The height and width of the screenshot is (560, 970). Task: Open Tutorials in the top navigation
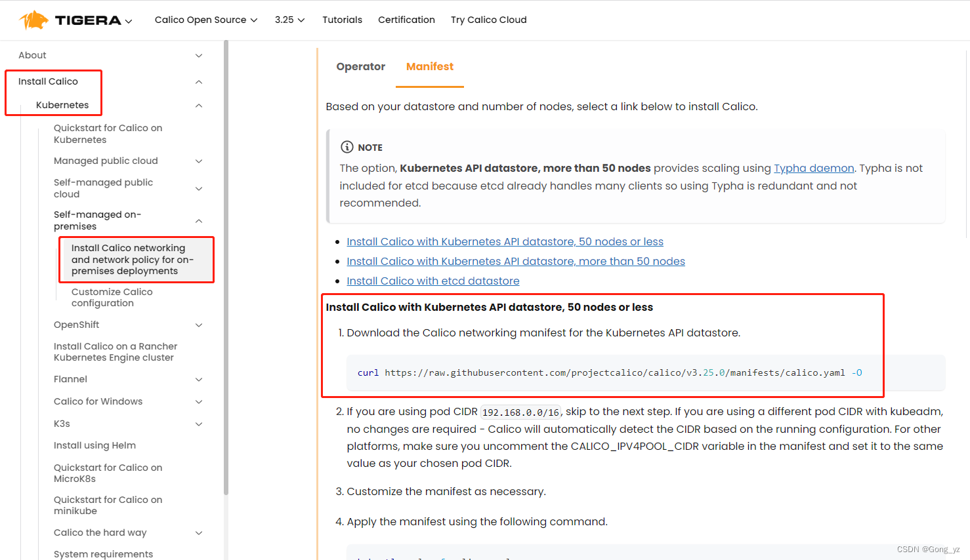point(342,20)
